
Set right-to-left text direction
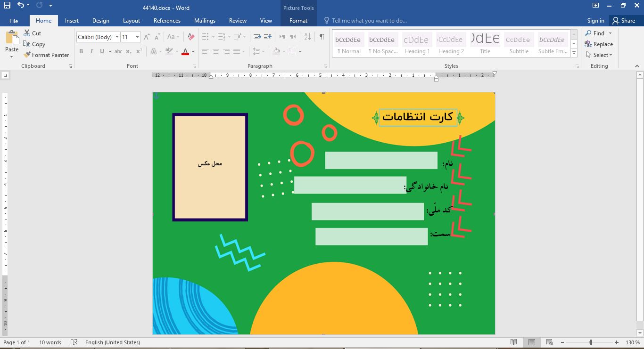[293, 37]
